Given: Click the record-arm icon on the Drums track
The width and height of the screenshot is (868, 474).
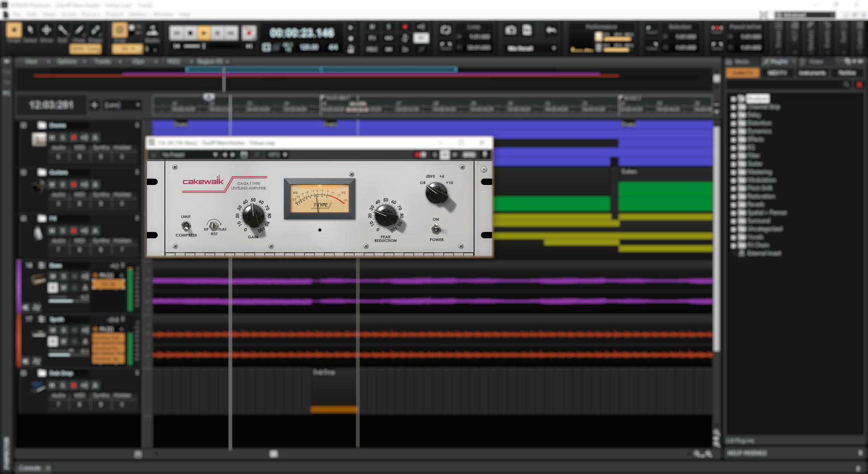Looking at the screenshot, I should [73, 137].
